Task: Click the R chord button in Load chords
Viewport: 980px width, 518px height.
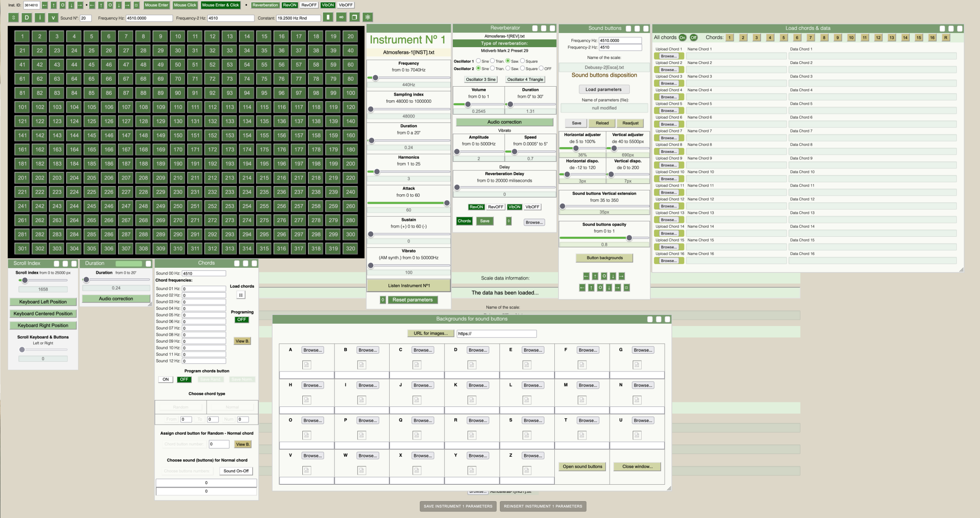Action: [946, 38]
